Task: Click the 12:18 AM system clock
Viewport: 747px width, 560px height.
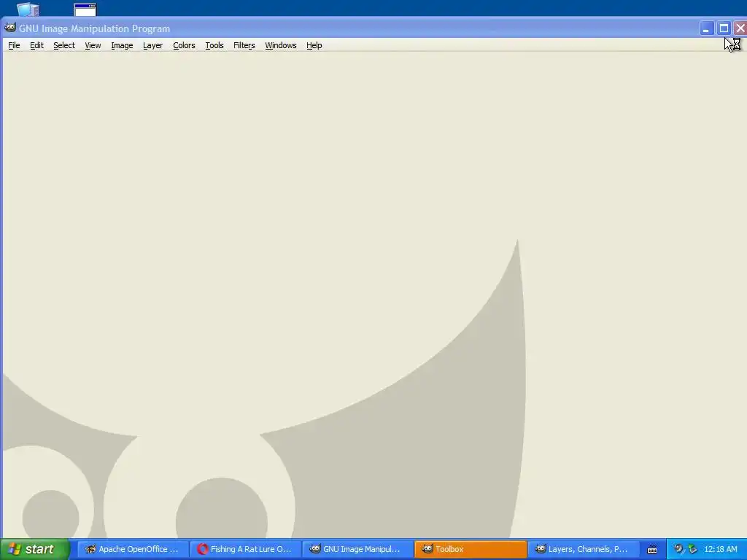Action: point(720,549)
